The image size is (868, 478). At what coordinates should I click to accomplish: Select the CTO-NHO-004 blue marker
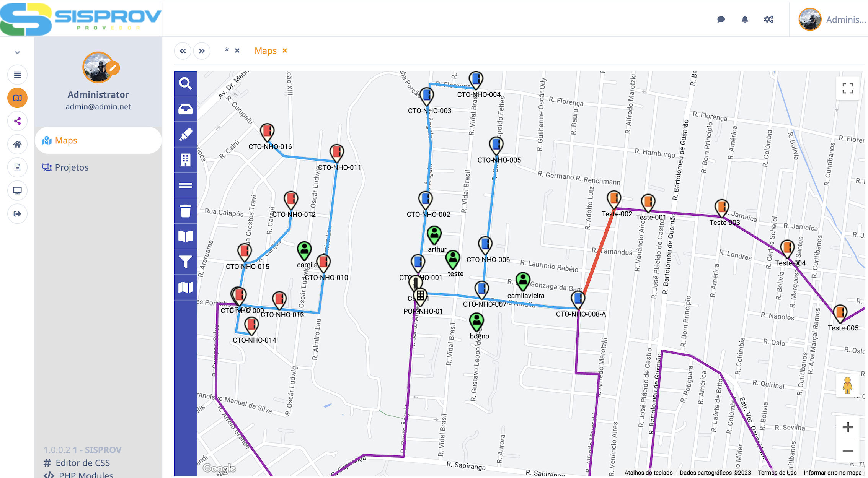coord(476,80)
